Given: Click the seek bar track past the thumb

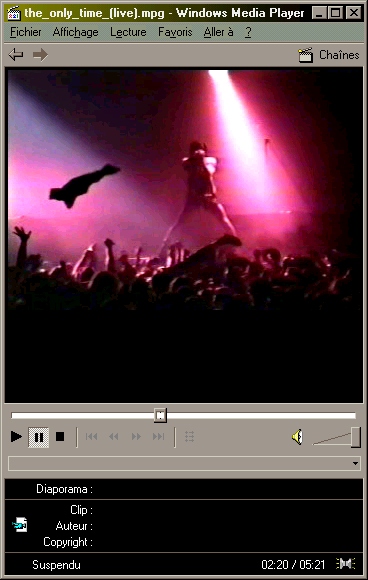Looking at the screenshot, I should coord(261,416).
